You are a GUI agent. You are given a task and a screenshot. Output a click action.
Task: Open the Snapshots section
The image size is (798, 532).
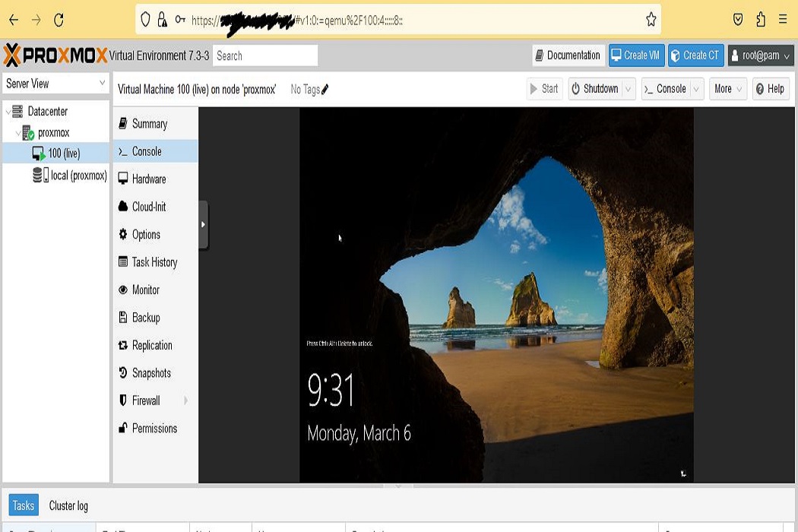click(x=150, y=373)
